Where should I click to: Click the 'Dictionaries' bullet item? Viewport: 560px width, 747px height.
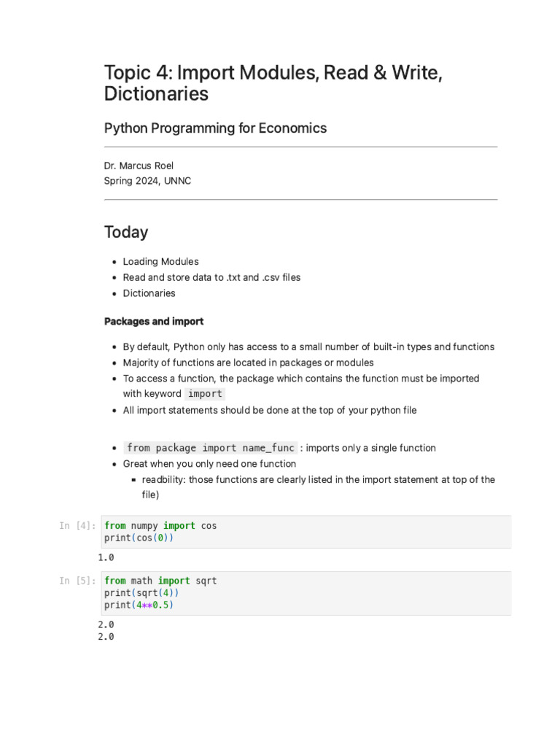click(149, 293)
